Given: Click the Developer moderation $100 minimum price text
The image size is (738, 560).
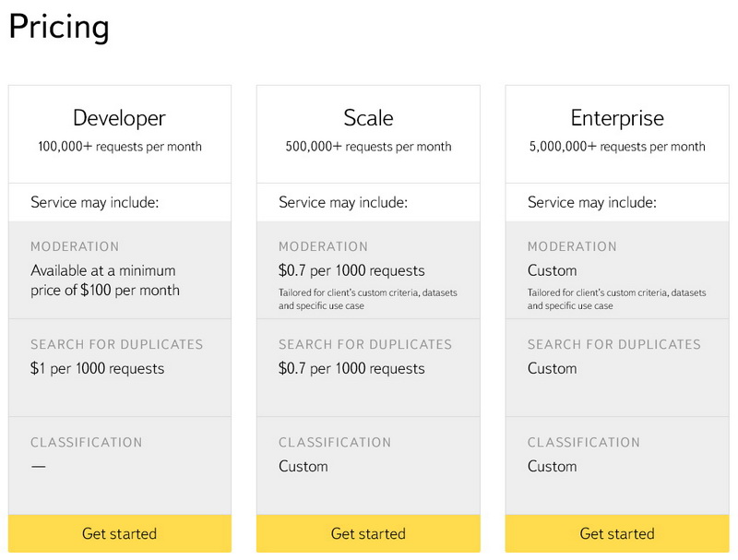Looking at the screenshot, I should [104, 280].
